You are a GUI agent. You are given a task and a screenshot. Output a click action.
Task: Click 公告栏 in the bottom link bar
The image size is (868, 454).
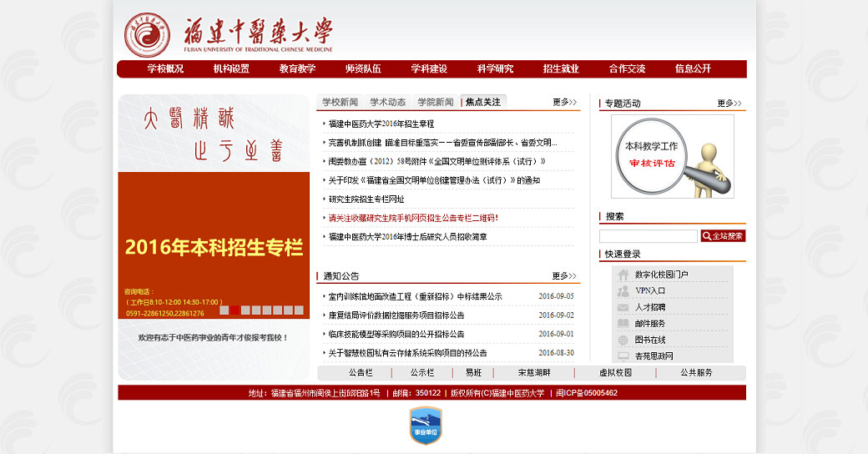pos(361,372)
